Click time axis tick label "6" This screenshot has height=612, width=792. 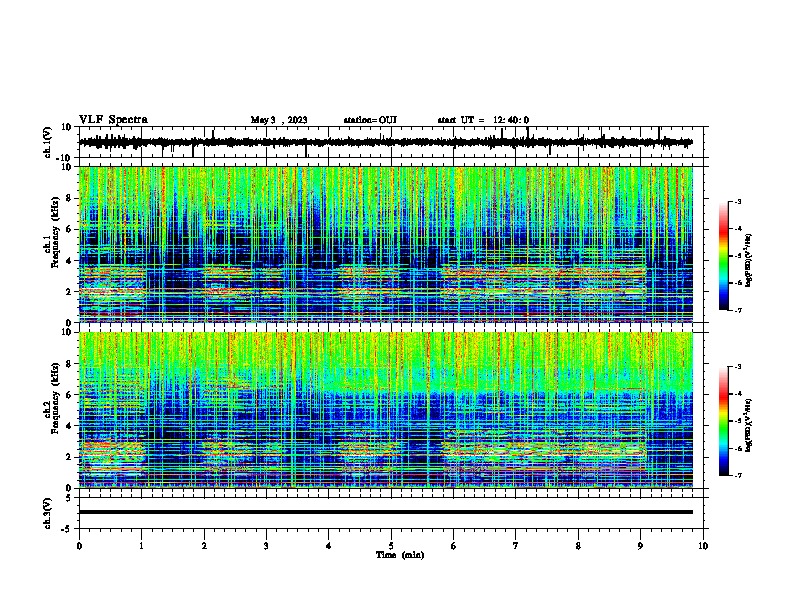coord(454,546)
